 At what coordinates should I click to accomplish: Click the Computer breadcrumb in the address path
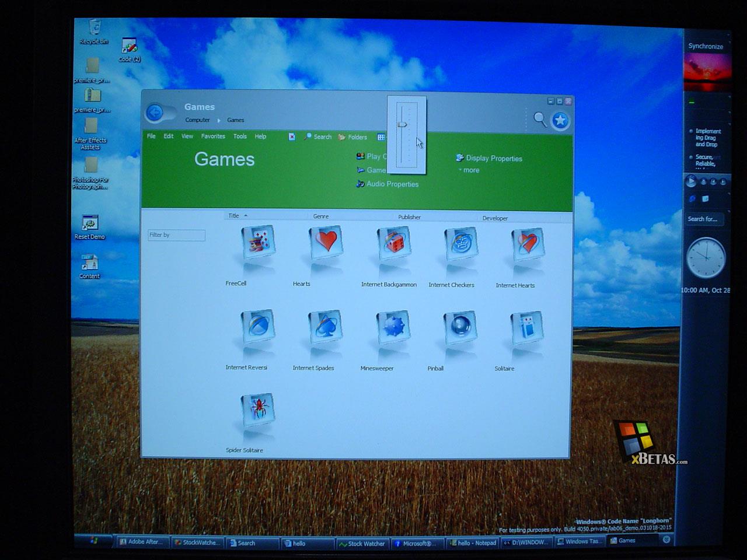click(x=197, y=120)
